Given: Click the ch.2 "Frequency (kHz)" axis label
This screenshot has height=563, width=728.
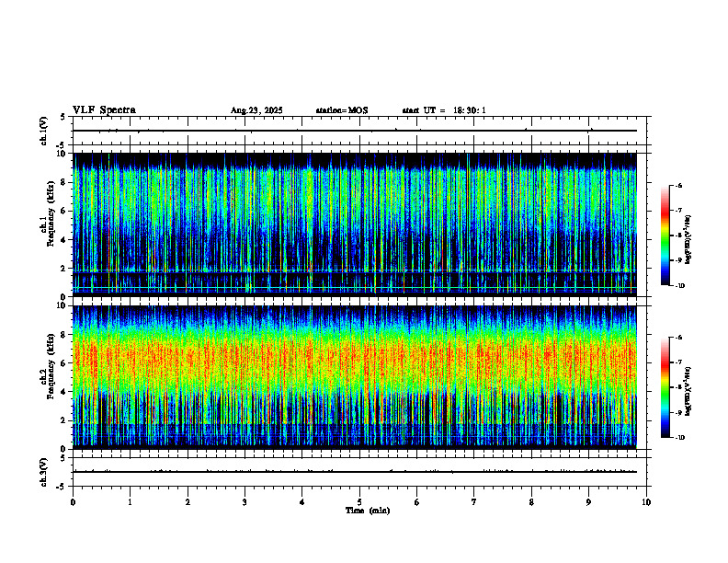Looking at the screenshot, I should coord(51,366).
